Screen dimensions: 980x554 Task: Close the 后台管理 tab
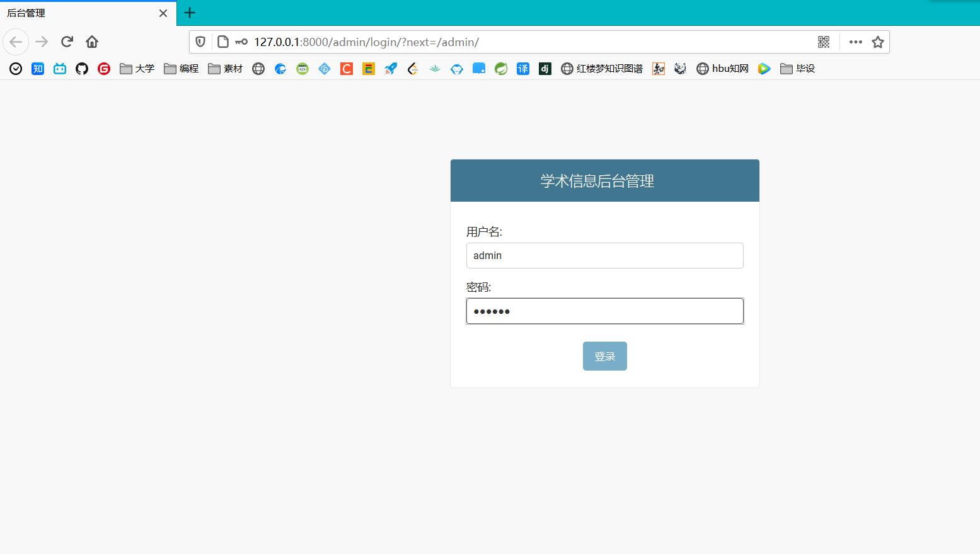tap(163, 13)
